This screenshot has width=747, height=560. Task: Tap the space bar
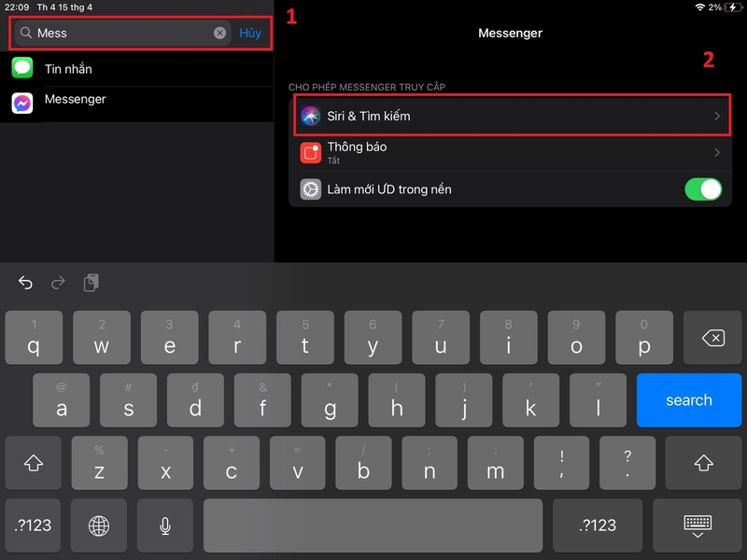pos(373,525)
